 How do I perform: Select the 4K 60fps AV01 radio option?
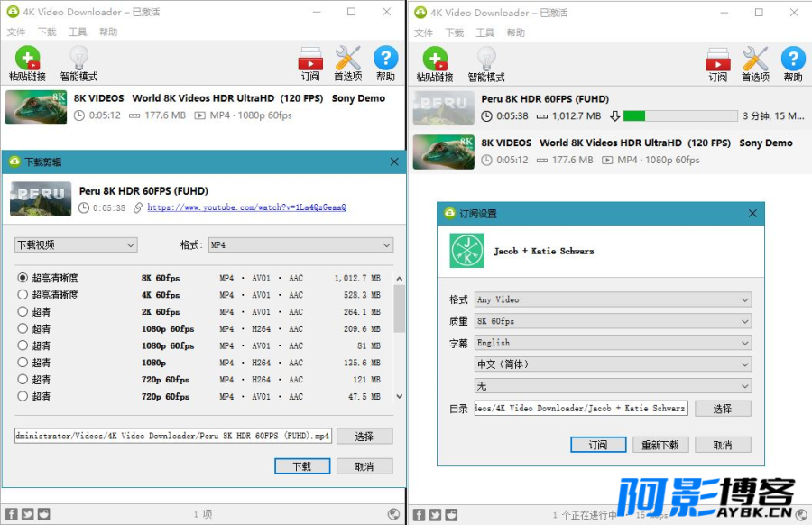click(x=23, y=295)
